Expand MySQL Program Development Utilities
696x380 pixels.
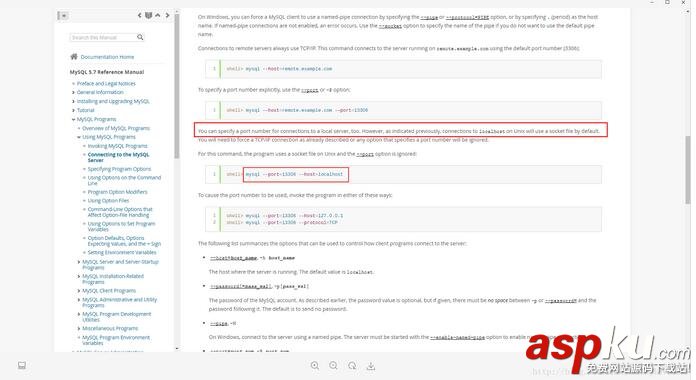tap(79, 314)
